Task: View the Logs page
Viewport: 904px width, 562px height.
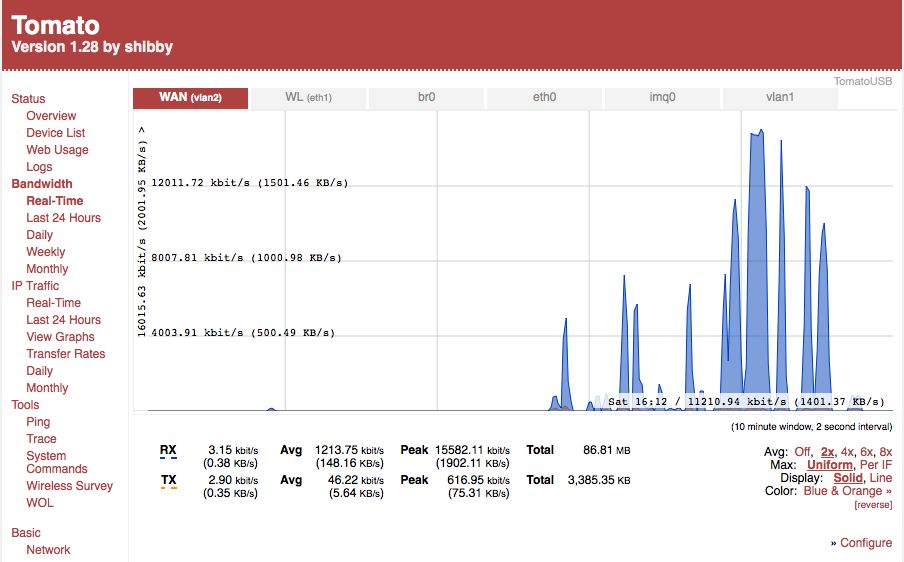Action: (x=39, y=167)
